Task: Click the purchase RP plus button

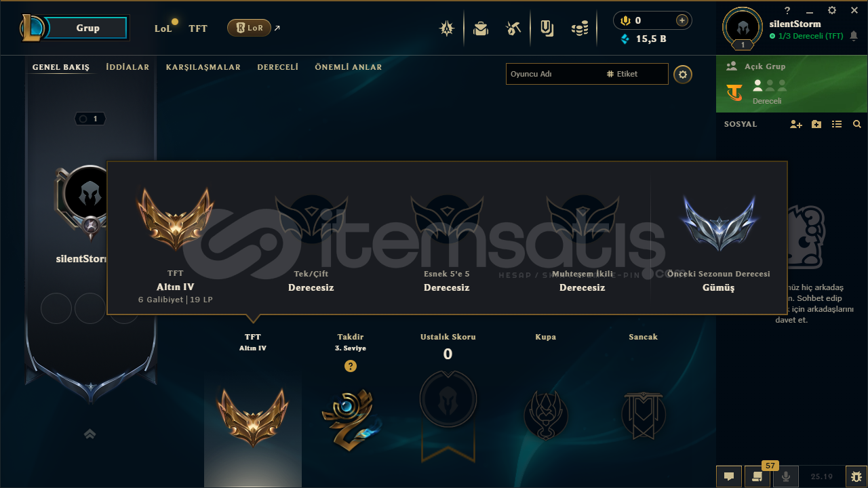Action: (682, 20)
